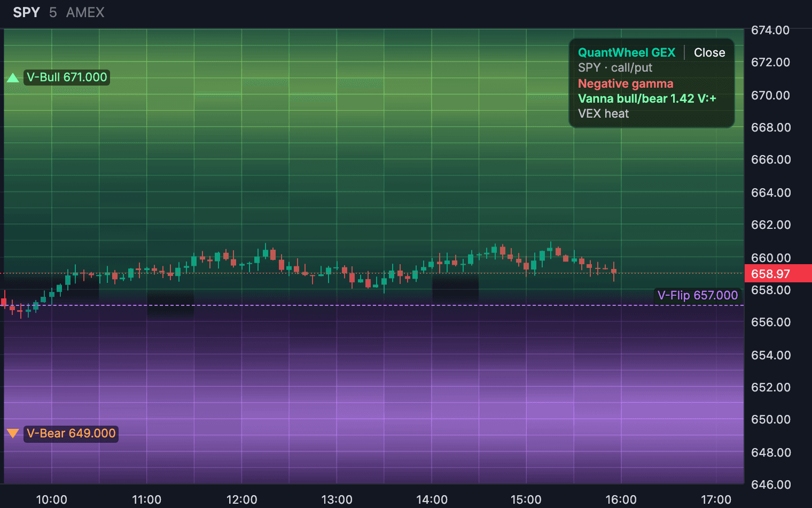Click the 646.00 price axis label
812x508 pixels.
pos(770,484)
